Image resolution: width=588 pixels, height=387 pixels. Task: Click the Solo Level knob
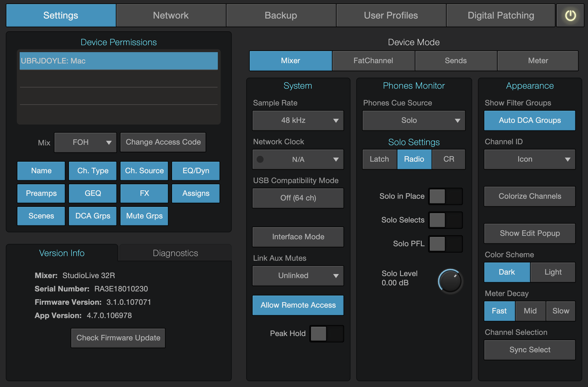(x=450, y=281)
